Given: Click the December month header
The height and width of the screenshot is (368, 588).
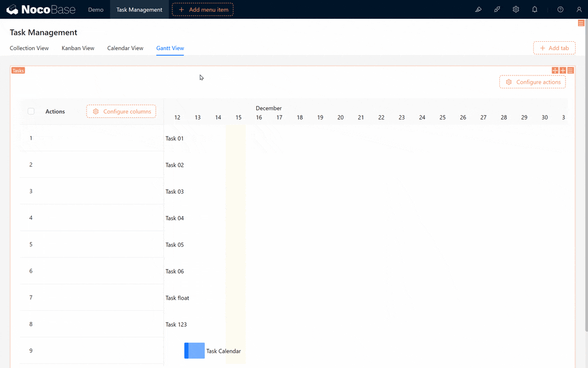Looking at the screenshot, I should pos(269,108).
